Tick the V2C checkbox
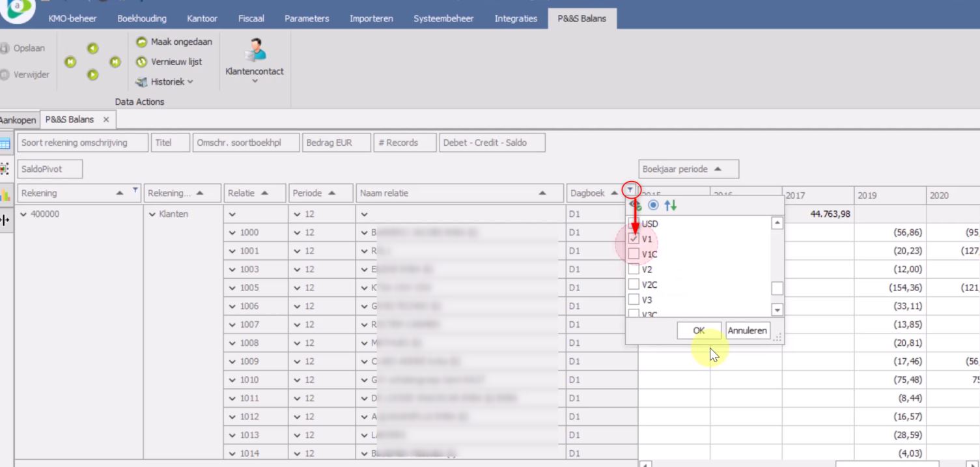 [x=634, y=285]
